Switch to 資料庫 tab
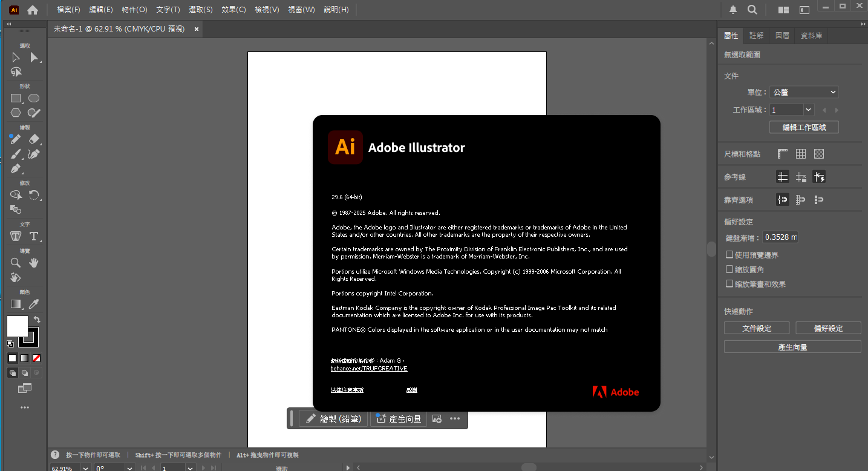Screen dimensions: 868x471 click(811, 36)
